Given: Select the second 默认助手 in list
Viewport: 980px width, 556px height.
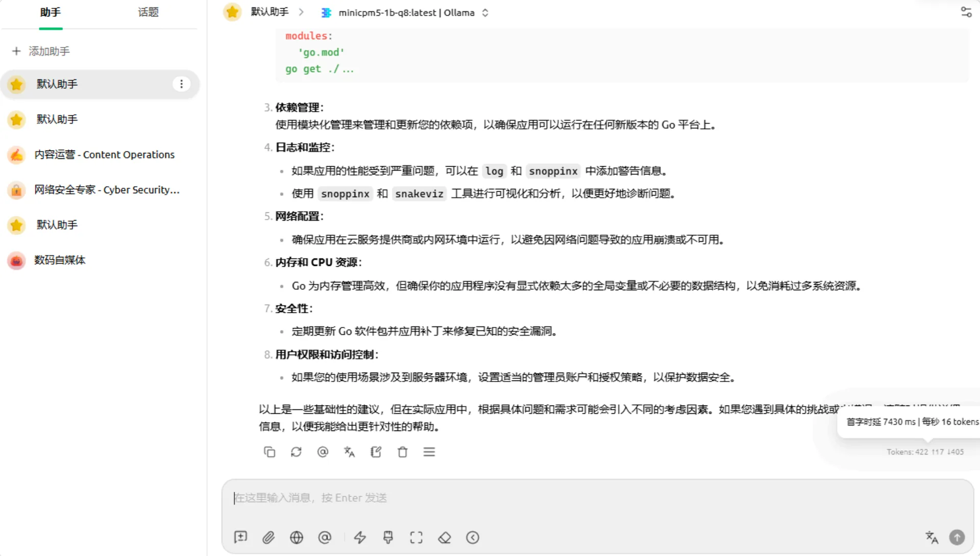Looking at the screenshot, I should tap(100, 119).
